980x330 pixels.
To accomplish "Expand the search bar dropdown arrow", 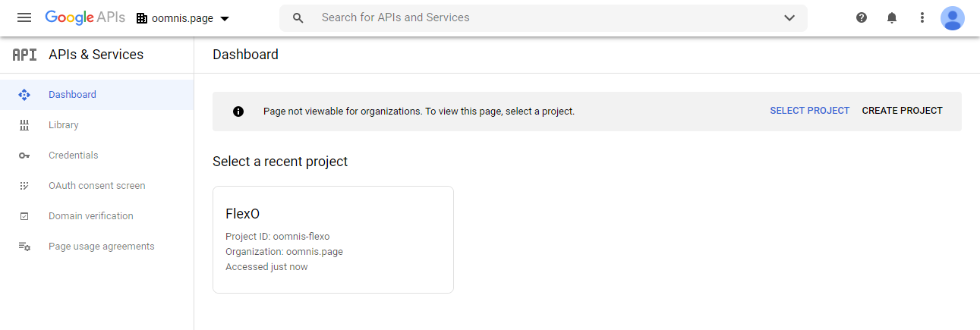I will 789,17.
